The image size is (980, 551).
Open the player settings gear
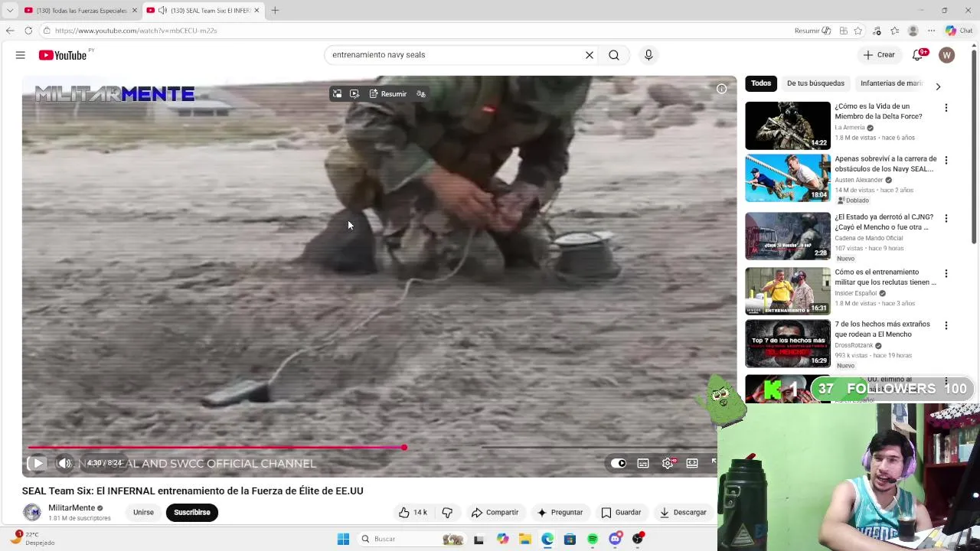pos(668,463)
